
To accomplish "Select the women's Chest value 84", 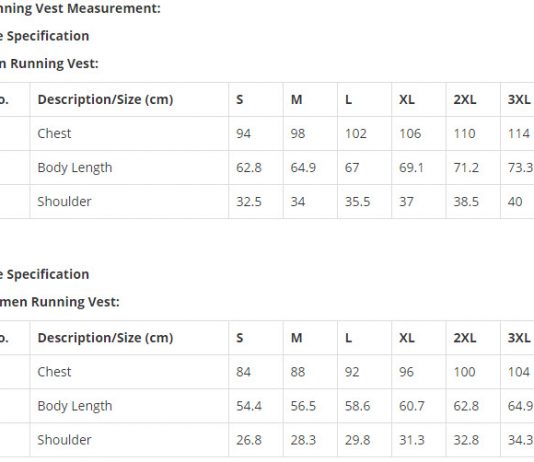I will 244,372.
